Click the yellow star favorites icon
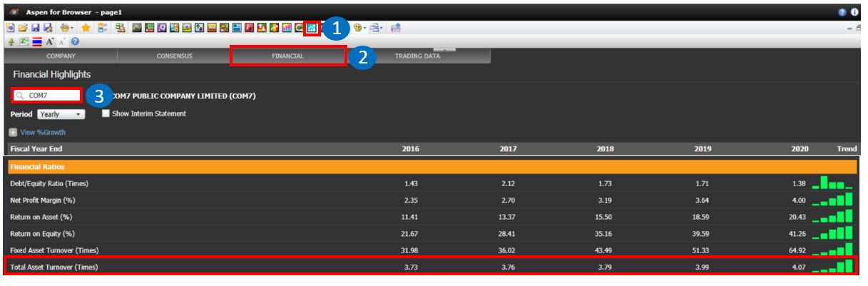The image size is (868, 286). click(86, 29)
